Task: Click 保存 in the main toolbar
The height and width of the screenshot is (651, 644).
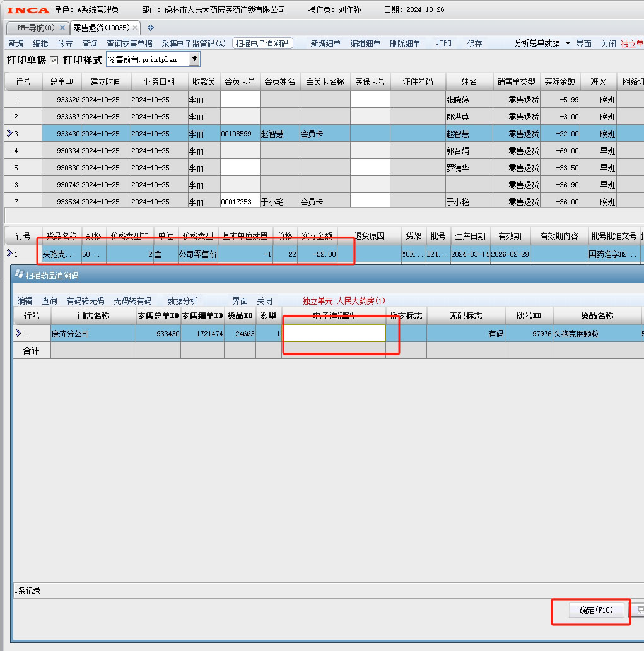Action: point(474,44)
